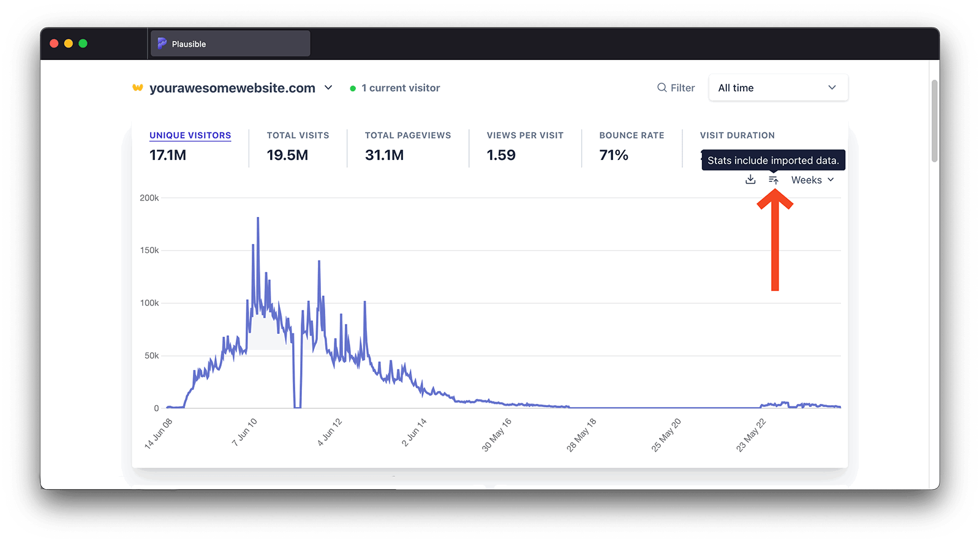The height and width of the screenshot is (543, 980).
Task: Select the Total Visits metric
Action: 298,135
